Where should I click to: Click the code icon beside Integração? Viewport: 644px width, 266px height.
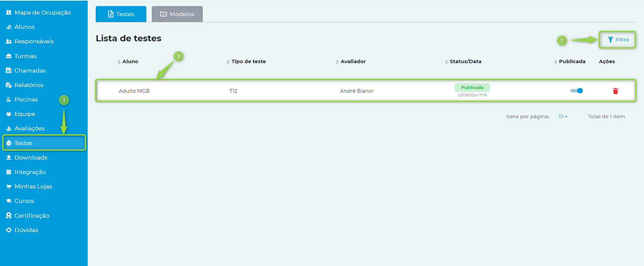click(9, 172)
